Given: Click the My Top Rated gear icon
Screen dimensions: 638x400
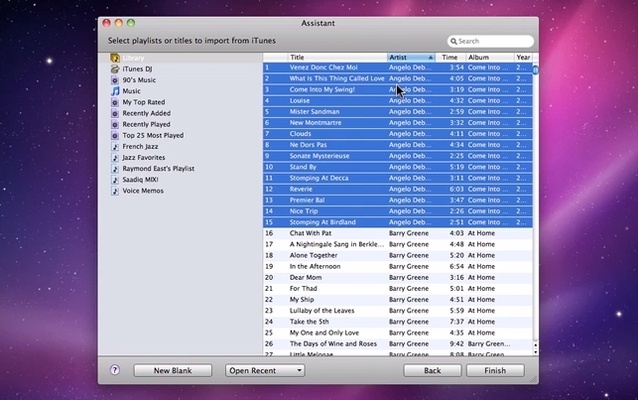Looking at the screenshot, I should point(115,102).
